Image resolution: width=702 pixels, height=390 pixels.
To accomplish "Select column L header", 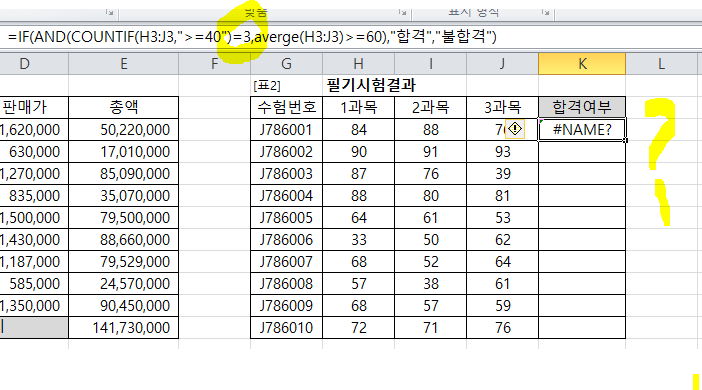I will [661, 64].
